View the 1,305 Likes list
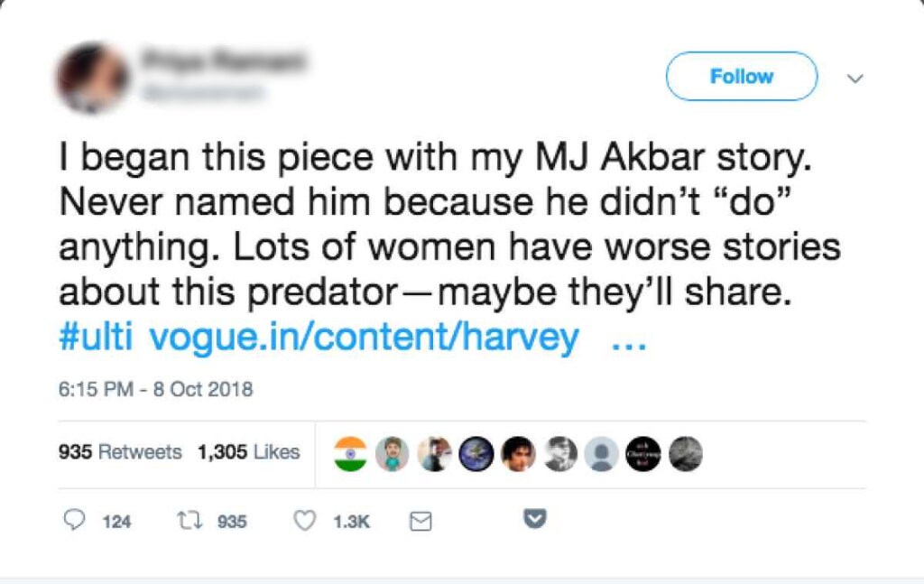Screen dimensions: 924x584 pyautogui.click(x=248, y=452)
